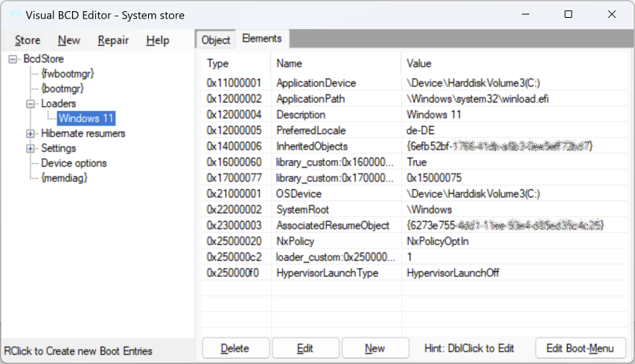Click the Visual BCD Editor title bar icon
Viewport: 635px width, 364px height.
coord(14,14)
